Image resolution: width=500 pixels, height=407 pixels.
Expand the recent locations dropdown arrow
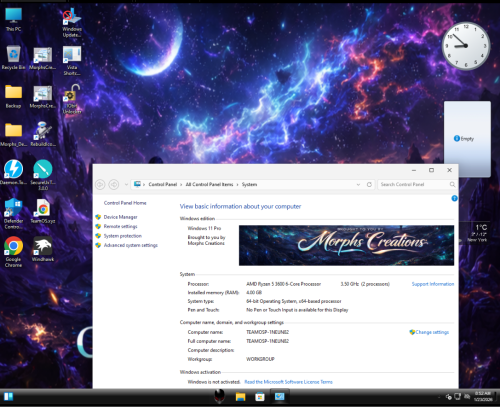[x=126, y=184]
